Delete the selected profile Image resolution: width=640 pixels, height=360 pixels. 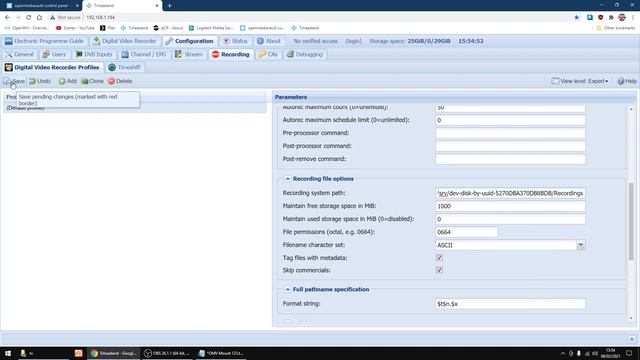tap(120, 81)
